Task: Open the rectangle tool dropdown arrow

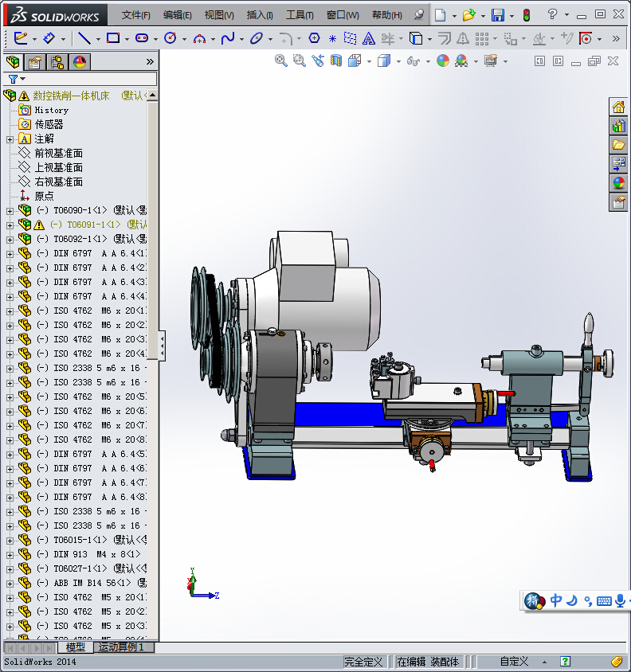Action: coord(127,40)
